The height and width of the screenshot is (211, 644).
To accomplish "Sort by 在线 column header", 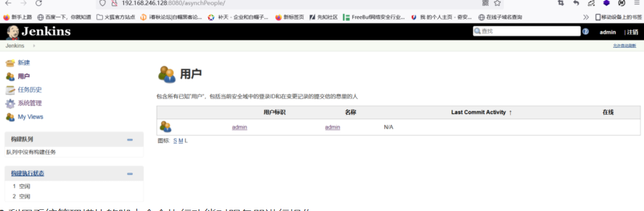I will [608, 112].
